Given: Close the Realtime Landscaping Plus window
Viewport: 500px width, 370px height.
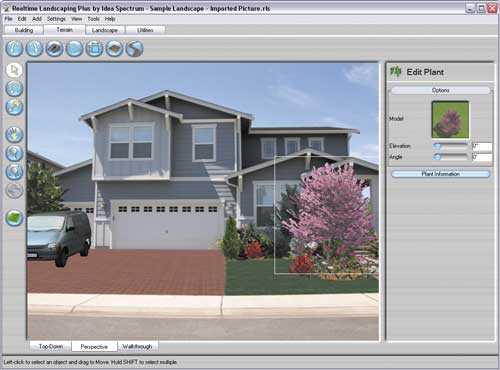Looking at the screenshot, I should point(492,8).
